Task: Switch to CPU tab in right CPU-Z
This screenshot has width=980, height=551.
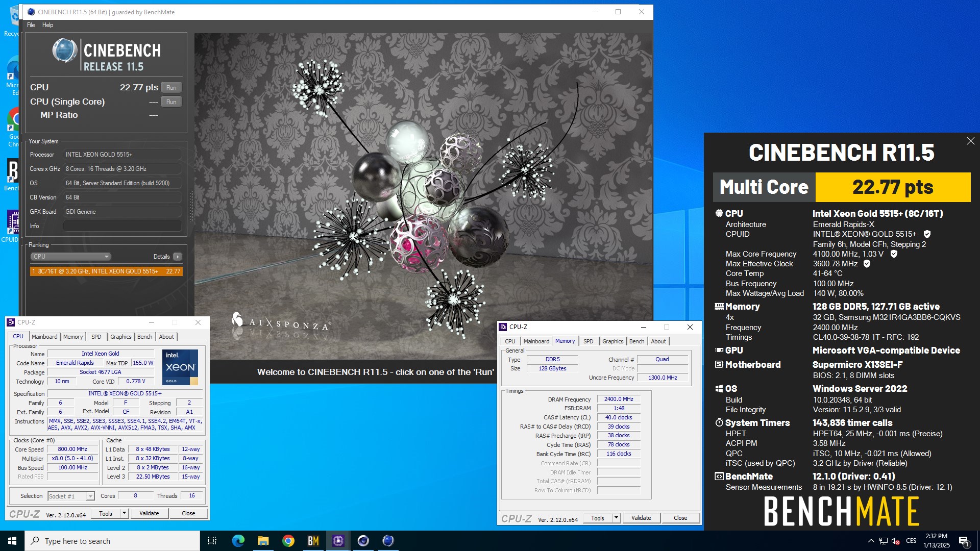Action: tap(510, 341)
